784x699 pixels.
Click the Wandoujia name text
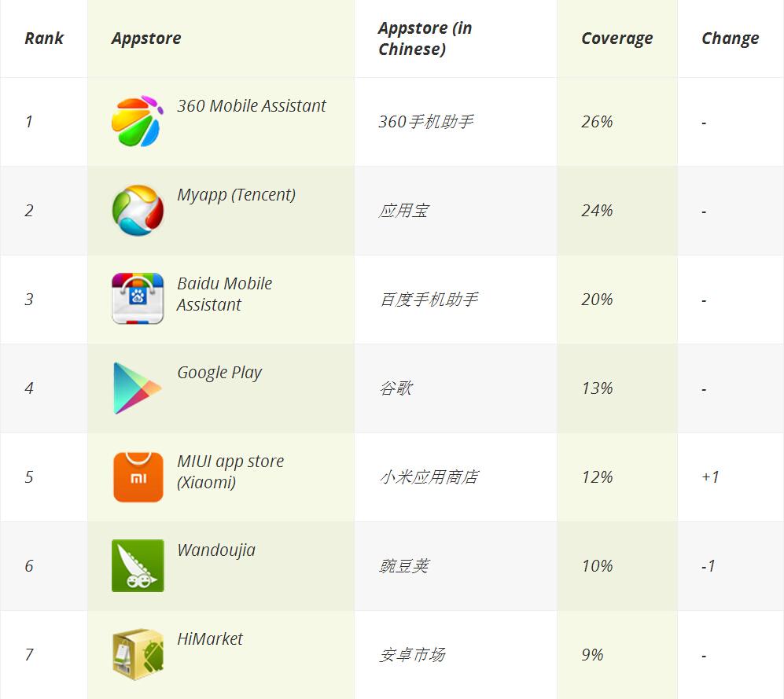[216, 550]
